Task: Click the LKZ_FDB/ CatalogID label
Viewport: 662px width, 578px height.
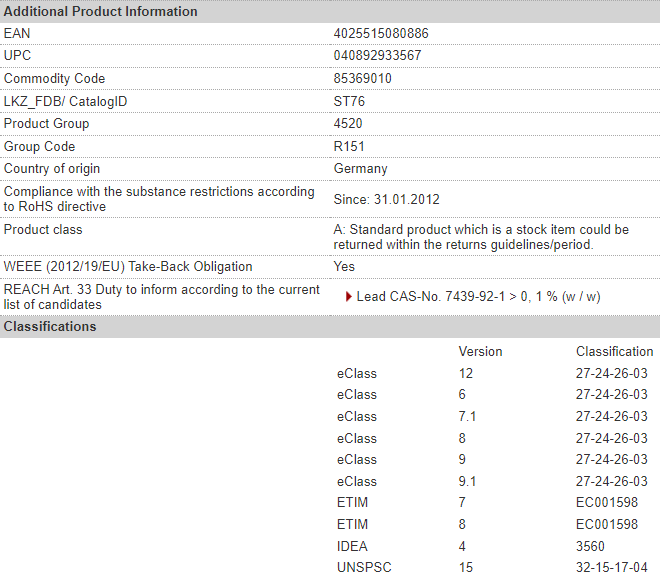Action: click(x=65, y=101)
